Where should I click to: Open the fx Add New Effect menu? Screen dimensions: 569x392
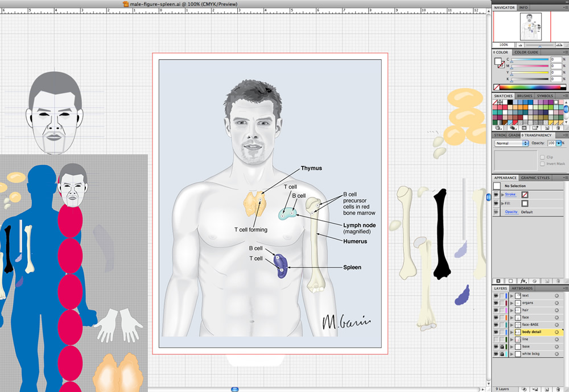tap(523, 281)
